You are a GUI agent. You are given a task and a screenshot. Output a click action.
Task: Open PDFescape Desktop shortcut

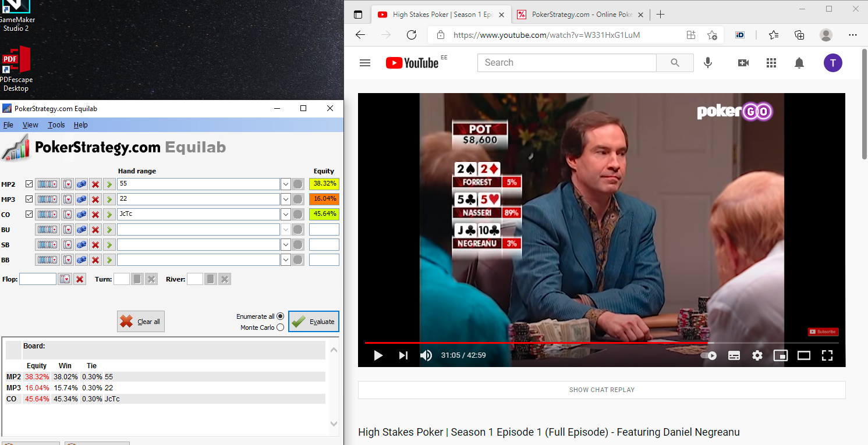point(16,69)
